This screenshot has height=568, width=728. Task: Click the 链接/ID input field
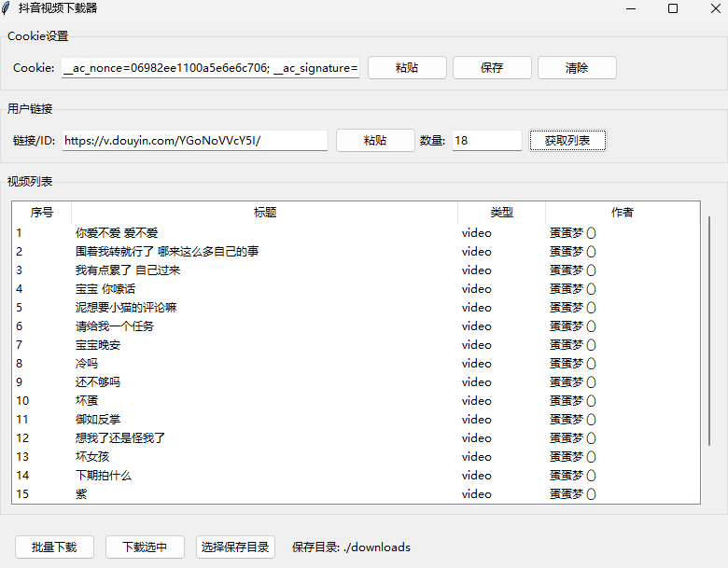pos(195,141)
